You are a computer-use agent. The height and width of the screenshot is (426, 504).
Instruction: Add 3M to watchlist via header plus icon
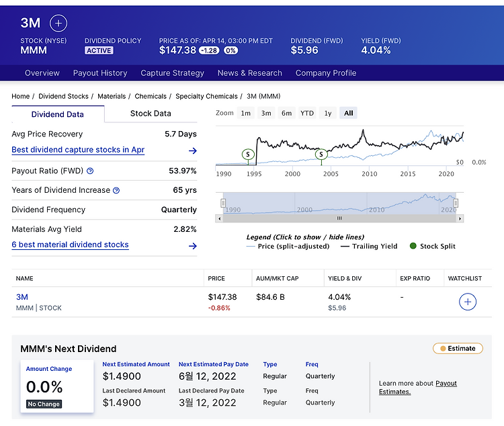(x=58, y=23)
